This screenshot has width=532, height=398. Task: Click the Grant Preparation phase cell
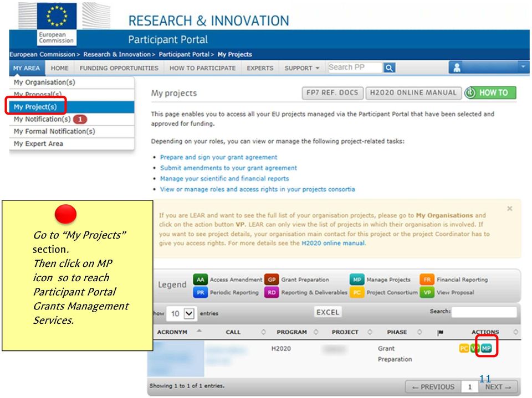click(x=395, y=354)
